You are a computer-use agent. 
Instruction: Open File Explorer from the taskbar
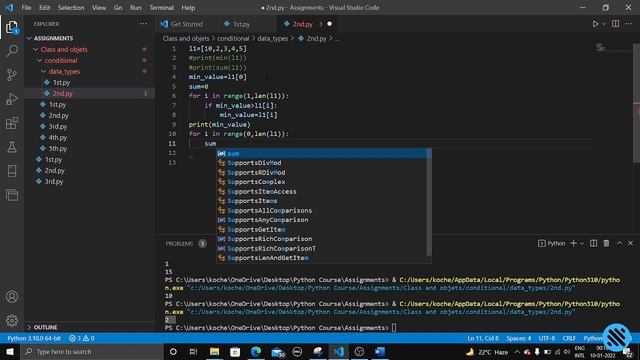click(214, 351)
